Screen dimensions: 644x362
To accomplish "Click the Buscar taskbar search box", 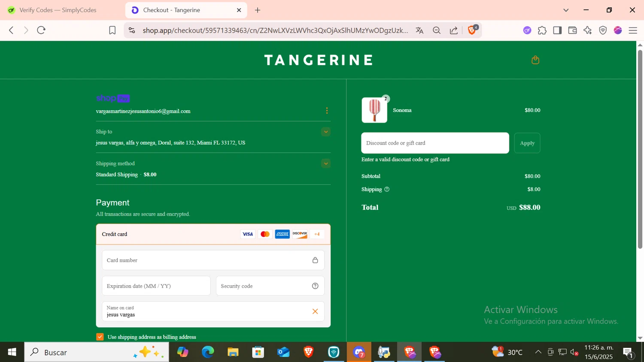I will [97, 352].
